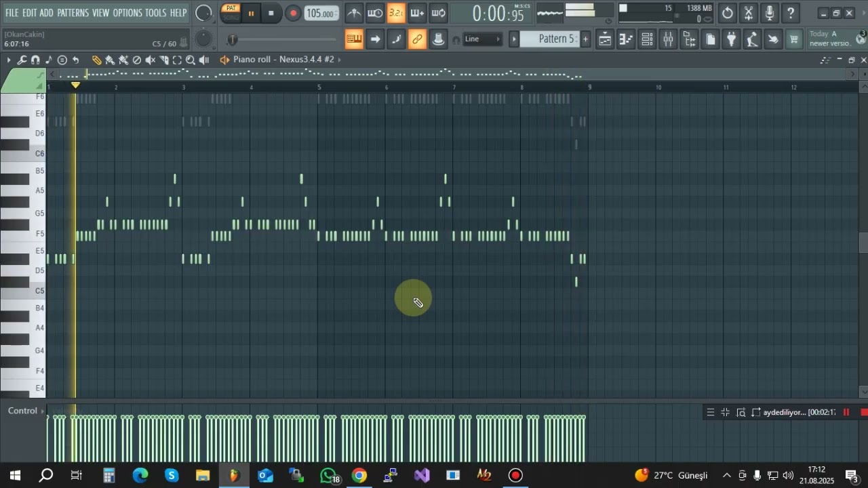
Task: Select the Playback scrub speaker tool
Action: tap(205, 60)
